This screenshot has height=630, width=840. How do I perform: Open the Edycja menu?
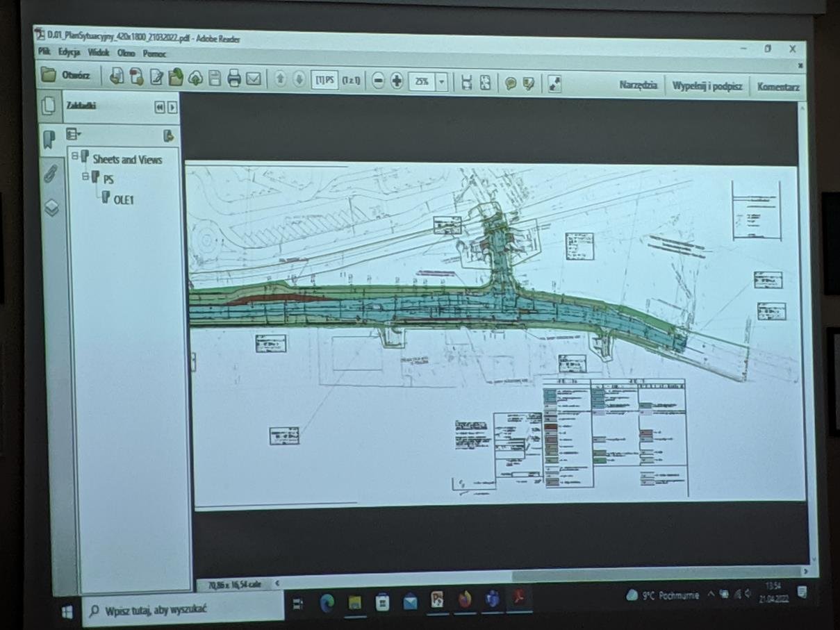coord(69,52)
